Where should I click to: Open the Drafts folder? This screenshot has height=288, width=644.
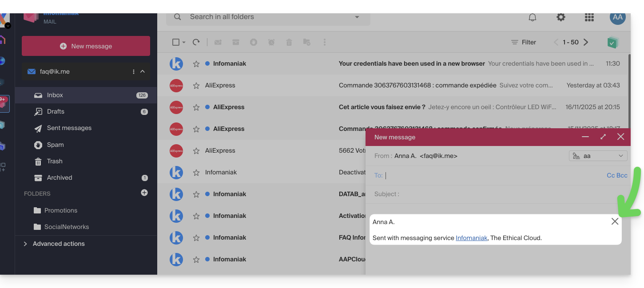(56, 111)
